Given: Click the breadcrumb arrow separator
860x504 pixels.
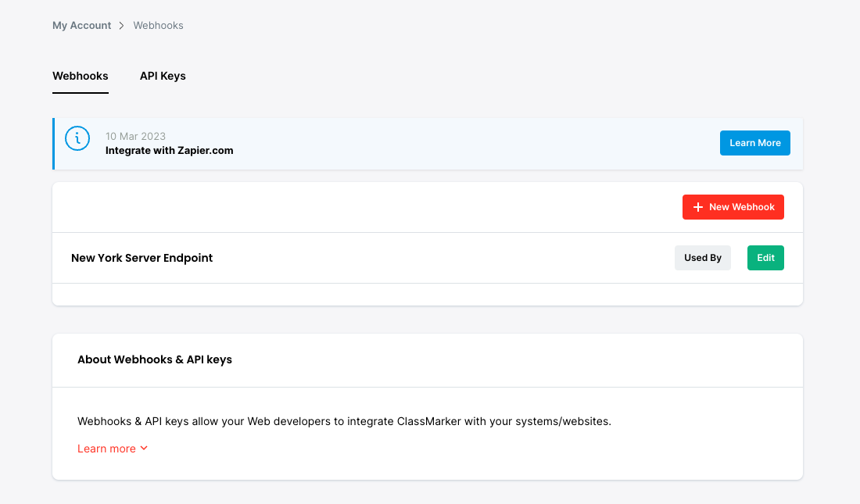Looking at the screenshot, I should click(122, 26).
